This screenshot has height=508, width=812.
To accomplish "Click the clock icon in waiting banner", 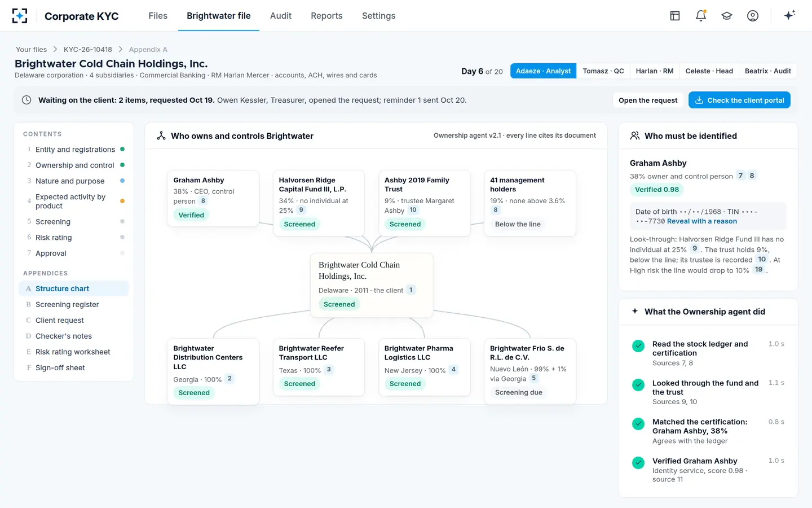I will pyautogui.click(x=27, y=100).
